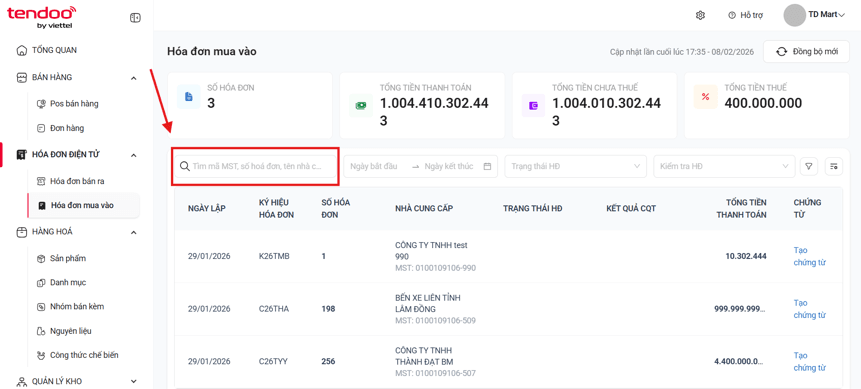Click the Tendoo by Viettel logo

pyautogui.click(x=41, y=17)
